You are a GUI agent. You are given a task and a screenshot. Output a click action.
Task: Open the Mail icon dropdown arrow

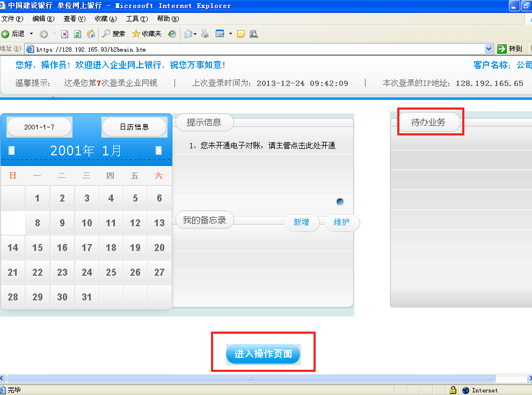coord(195,34)
